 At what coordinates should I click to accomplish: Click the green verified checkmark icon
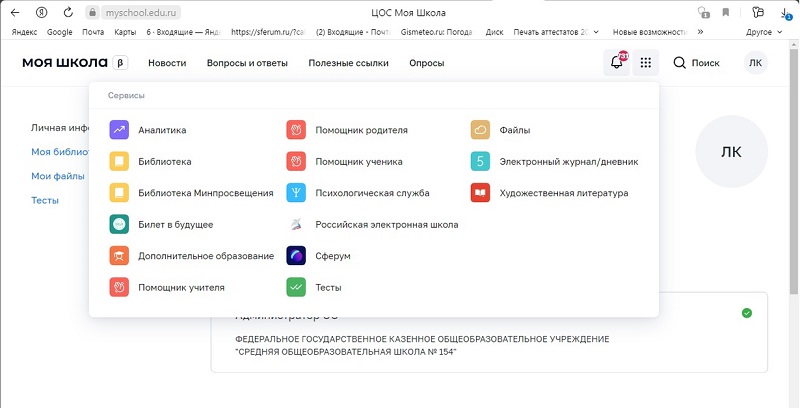(x=747, y=313)
